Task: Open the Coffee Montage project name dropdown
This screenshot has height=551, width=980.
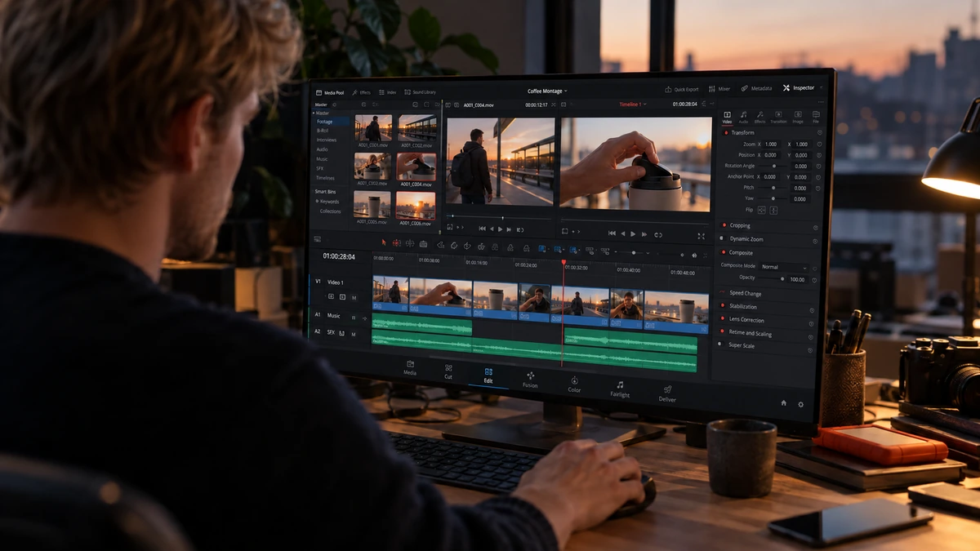Action: coord(547,91)
